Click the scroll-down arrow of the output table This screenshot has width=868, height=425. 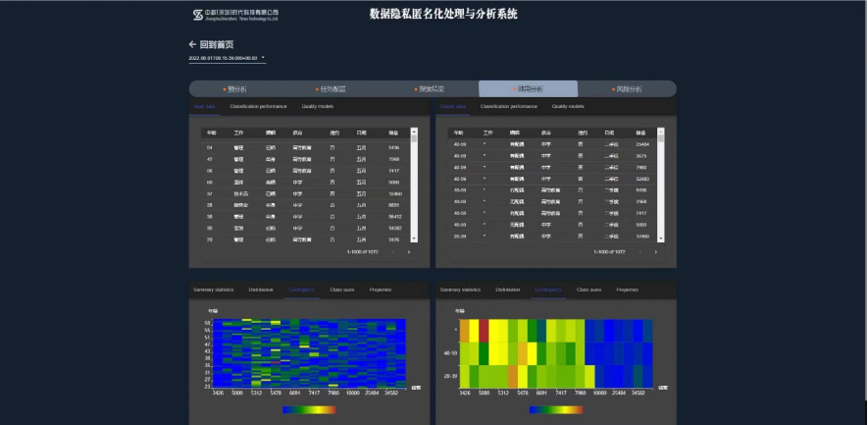point(661,238)
